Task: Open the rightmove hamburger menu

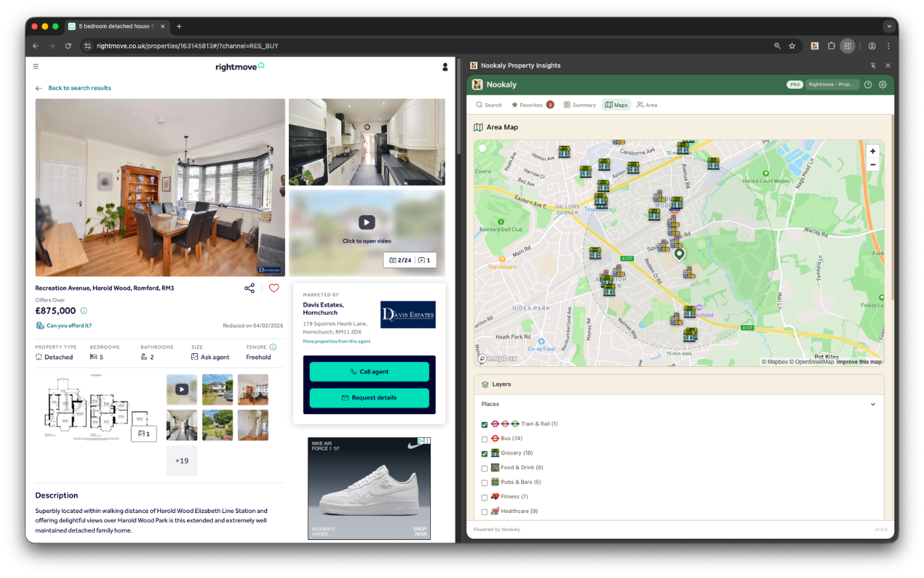Action: point(35,66)
